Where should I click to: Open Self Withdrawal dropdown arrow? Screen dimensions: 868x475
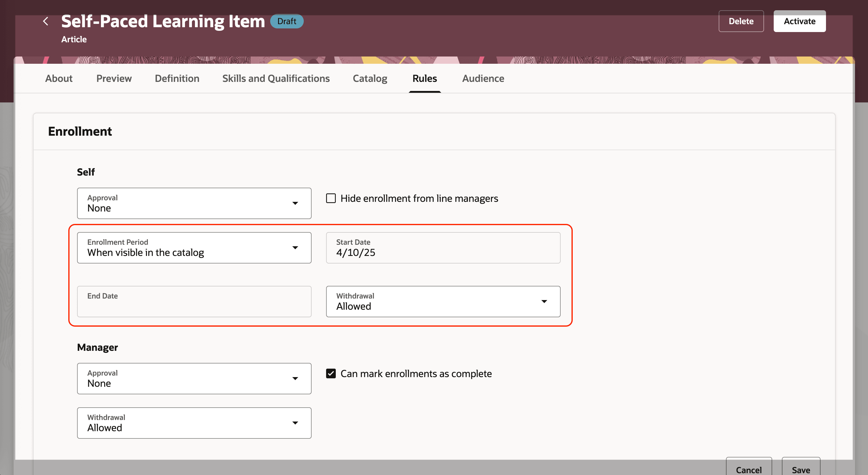(x=544, y=302)
